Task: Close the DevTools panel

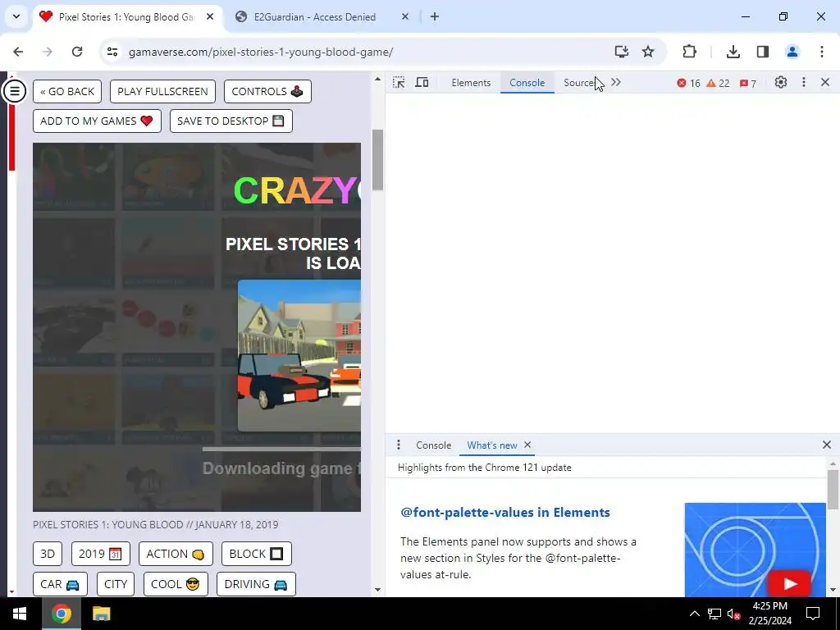Action: coord(825,83)
